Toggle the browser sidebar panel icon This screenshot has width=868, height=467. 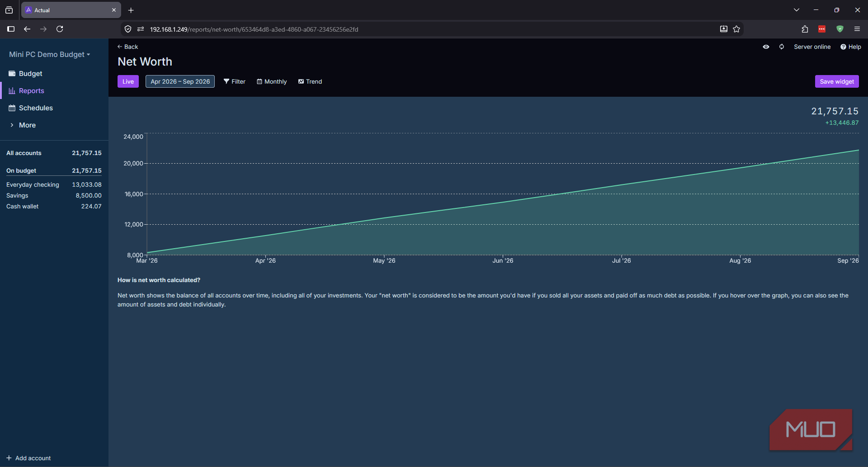(11, 29)
